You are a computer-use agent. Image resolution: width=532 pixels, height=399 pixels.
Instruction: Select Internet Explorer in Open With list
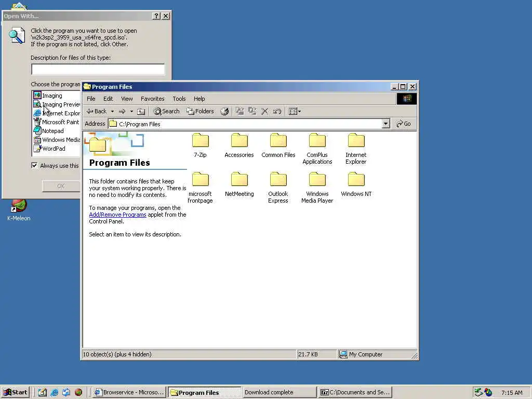tap(57, 113)
